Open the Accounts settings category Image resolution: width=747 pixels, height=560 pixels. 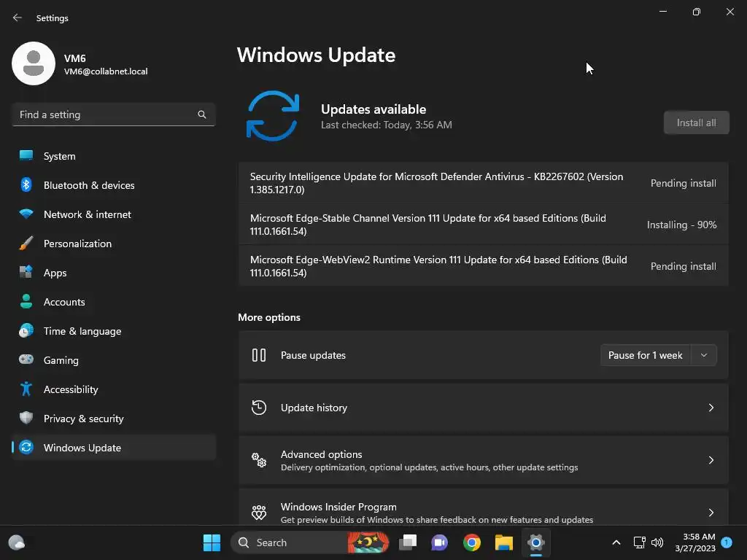114,301
